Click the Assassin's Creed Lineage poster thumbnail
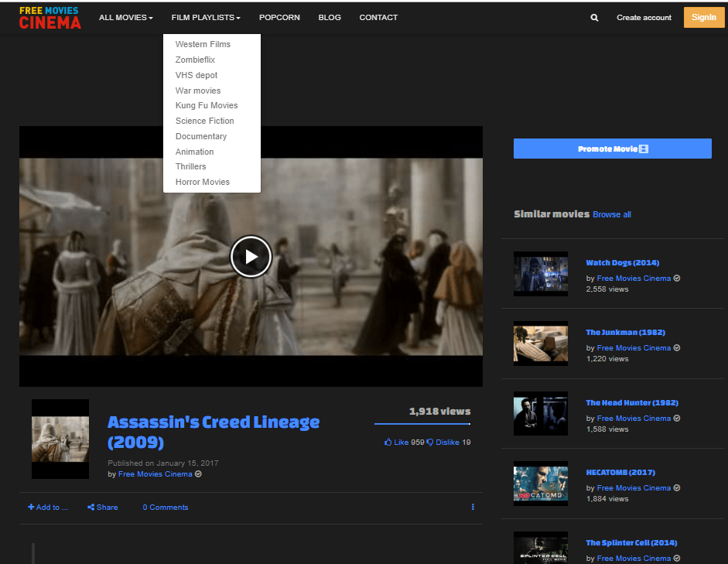 pos(60,439)
